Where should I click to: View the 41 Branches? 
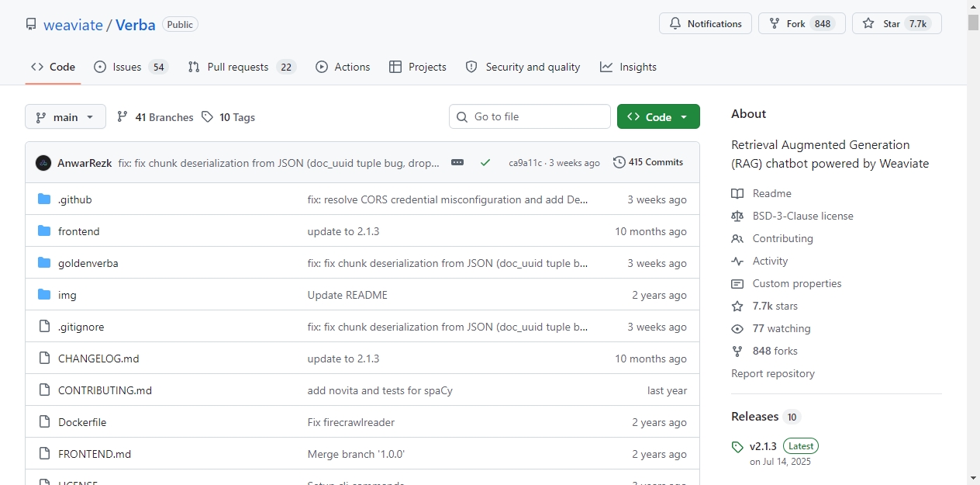pos(155,117)
